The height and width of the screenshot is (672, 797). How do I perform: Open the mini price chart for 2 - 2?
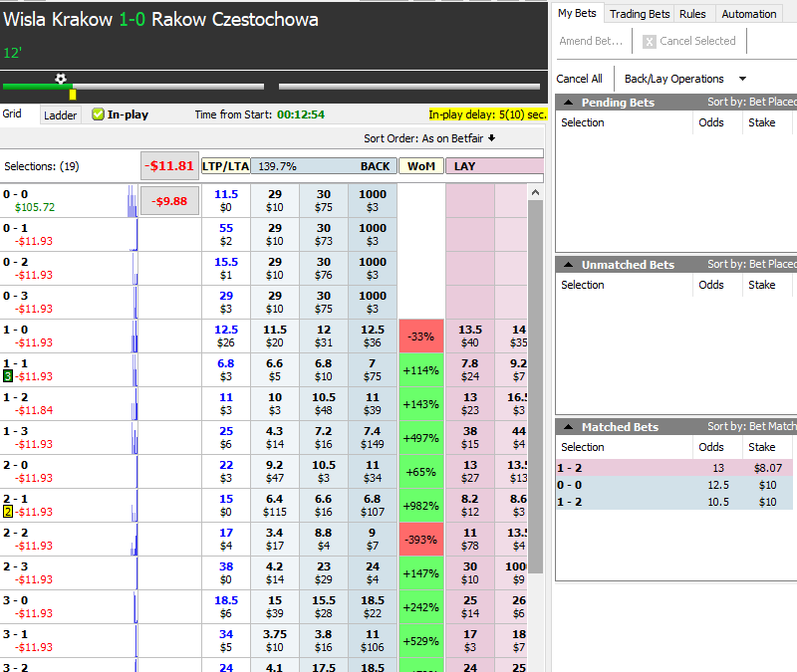click(134, 540)
